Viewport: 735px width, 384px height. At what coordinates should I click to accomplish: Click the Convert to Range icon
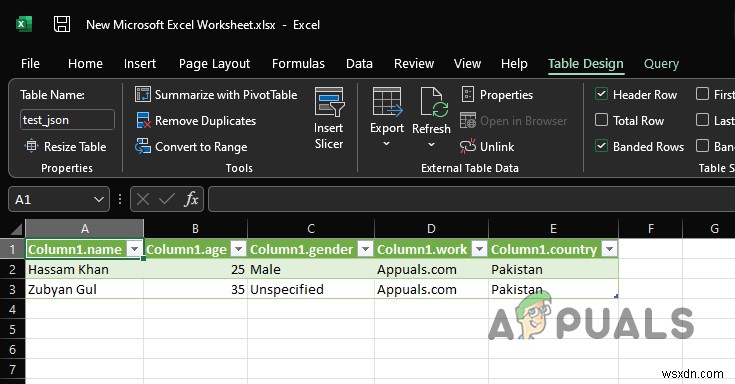(x=142, y=146)
